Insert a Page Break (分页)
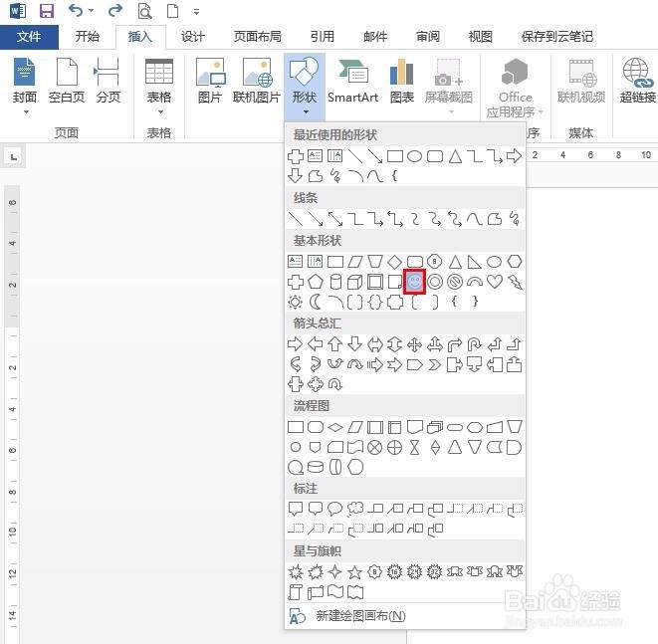 (x=108, y=81)
